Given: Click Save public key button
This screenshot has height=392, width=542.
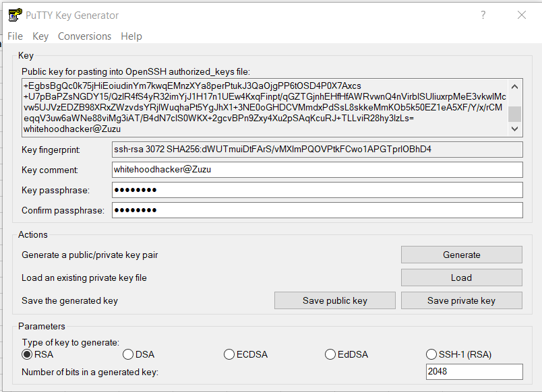Looking at the screenshot, I should (x=335, y=300).
